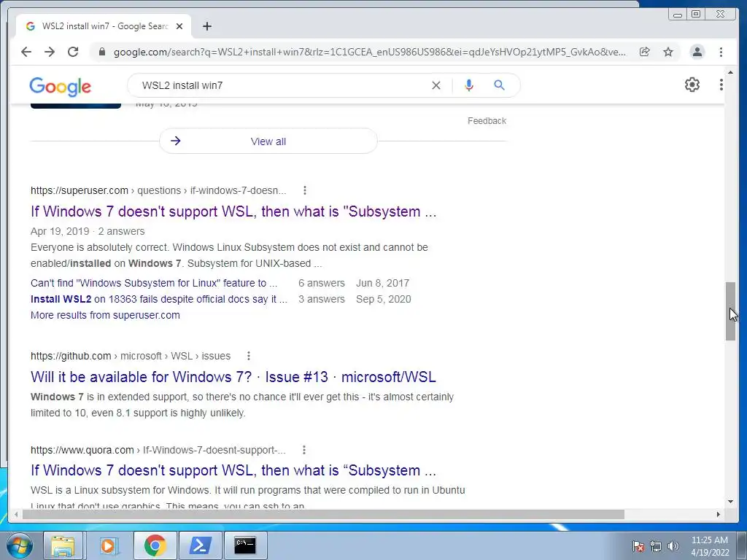Open github result options menu
This screenshot has height=560, width=747.
point(249,356)
